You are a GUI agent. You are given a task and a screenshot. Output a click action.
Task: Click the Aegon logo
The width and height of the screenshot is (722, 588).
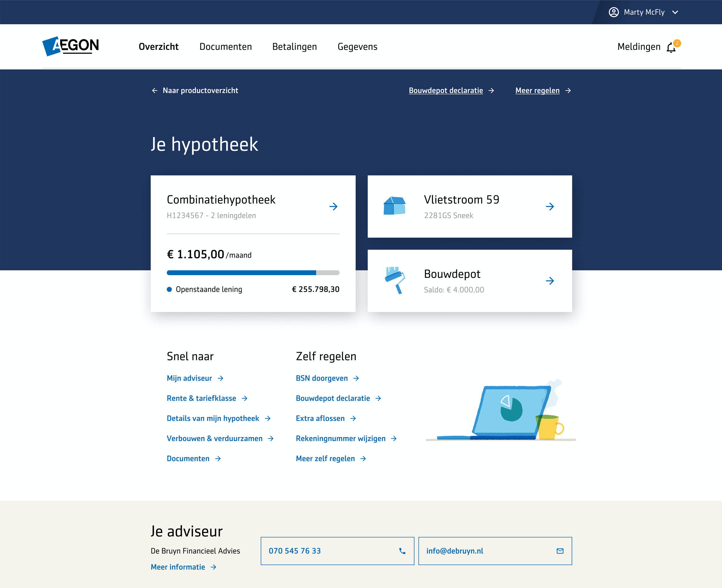(x=71, y=46)
